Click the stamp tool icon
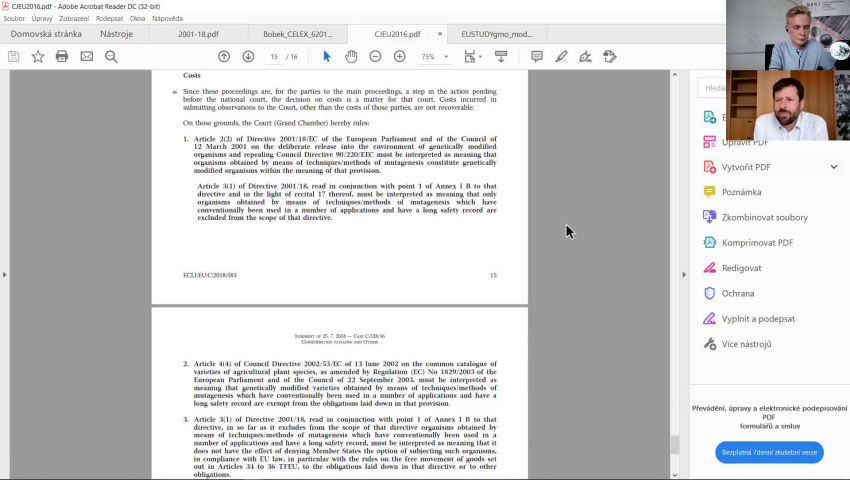 [610, 56]
